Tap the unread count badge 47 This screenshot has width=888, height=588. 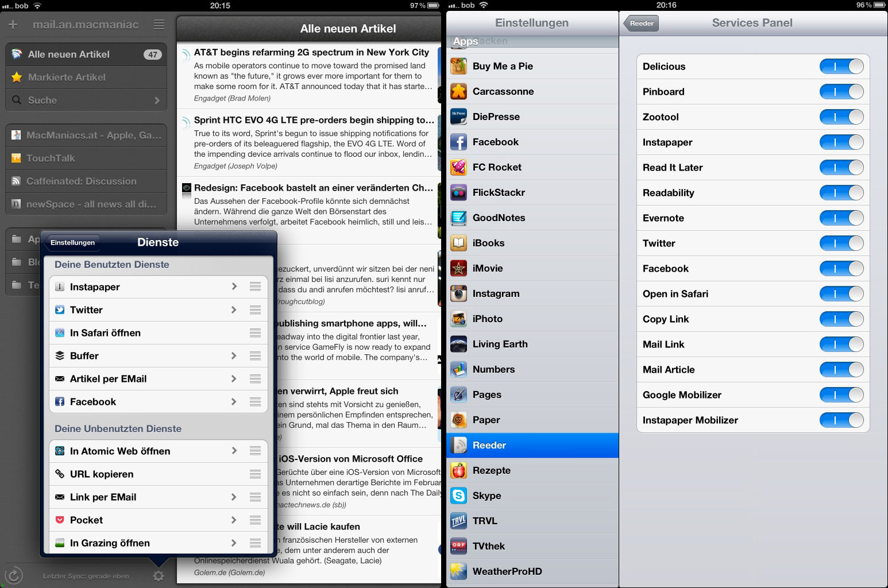pos(152,55)
